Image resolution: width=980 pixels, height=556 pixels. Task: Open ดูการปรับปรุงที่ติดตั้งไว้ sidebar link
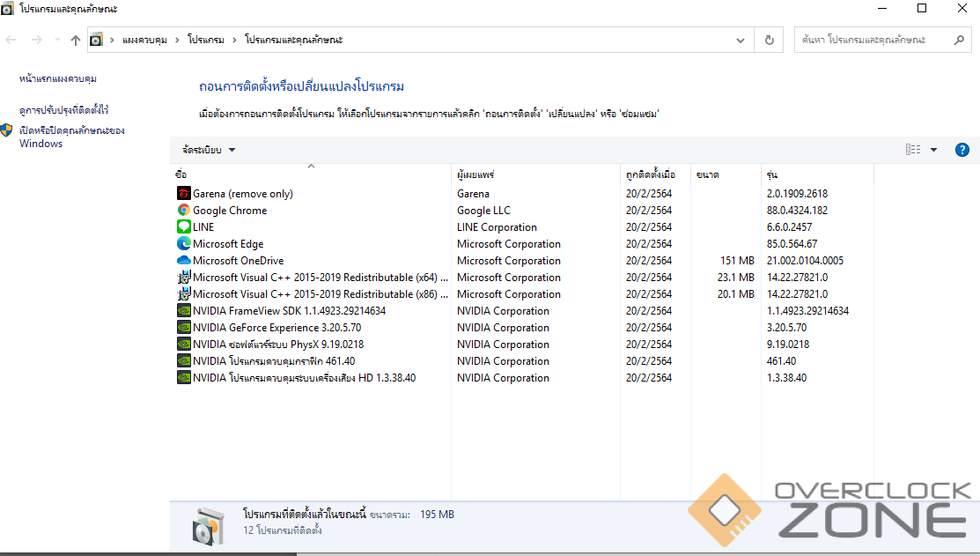click(x=64, y=110)
